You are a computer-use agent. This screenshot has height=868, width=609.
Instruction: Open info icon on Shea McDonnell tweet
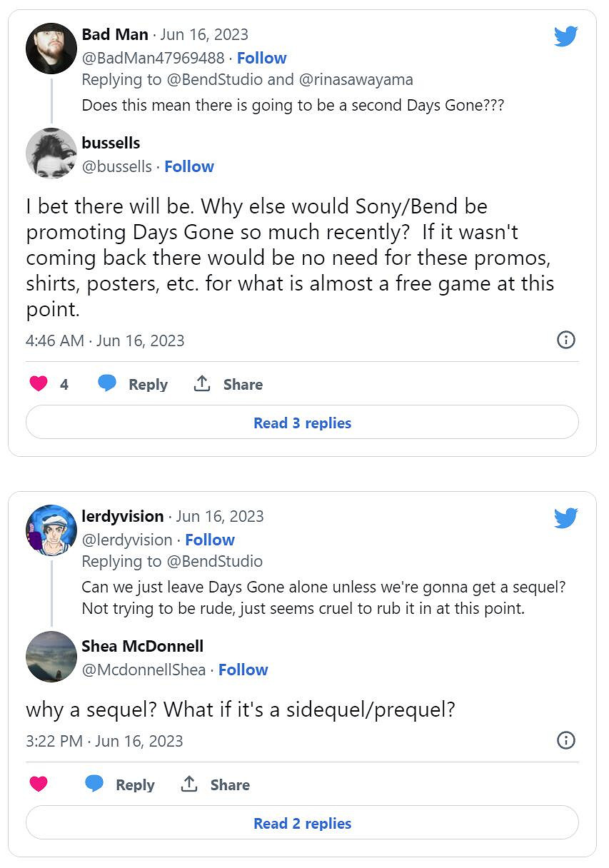[x=565, y=740]
